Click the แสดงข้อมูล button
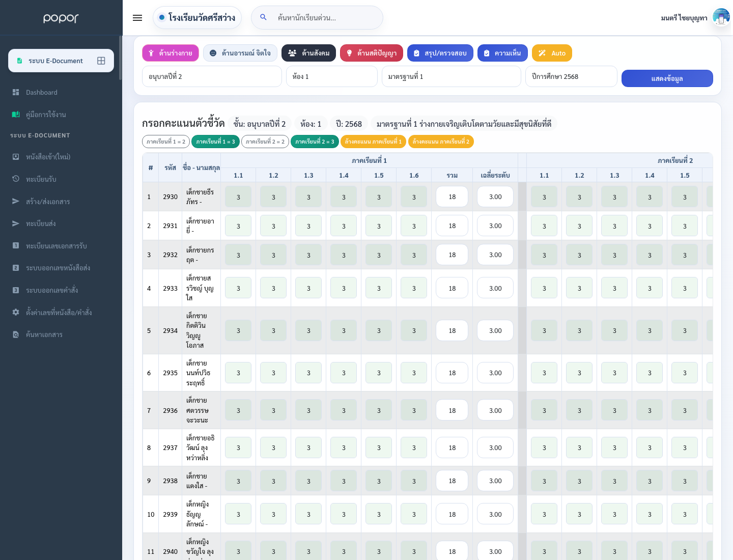Viewport: 733px width, 560px height. 667,78
